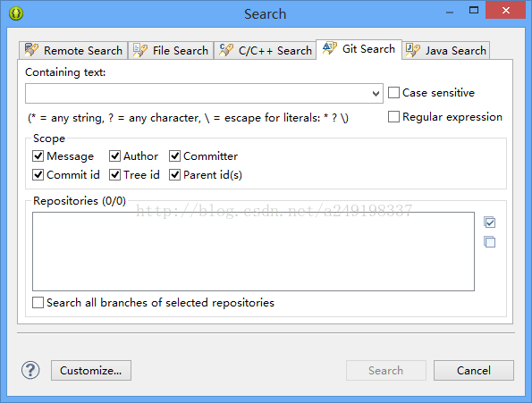Uncheck the Committer scope checkbox
Screen dimensions: 532x403
[x=174, y=155]
